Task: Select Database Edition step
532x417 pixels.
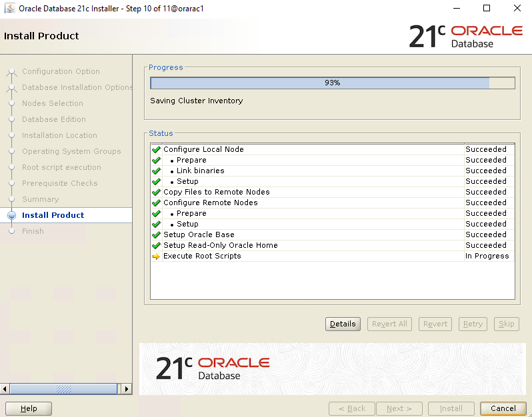Action: [54, 119]
